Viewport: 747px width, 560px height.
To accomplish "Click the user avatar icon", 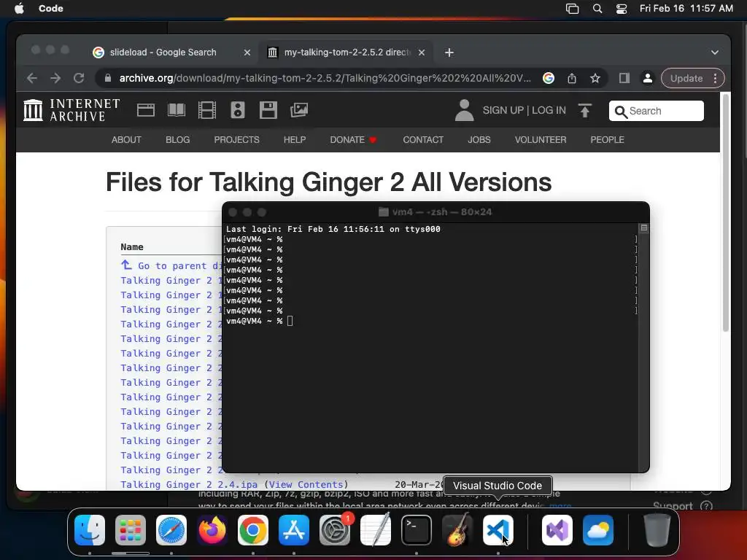I will (x=464, y=110).
